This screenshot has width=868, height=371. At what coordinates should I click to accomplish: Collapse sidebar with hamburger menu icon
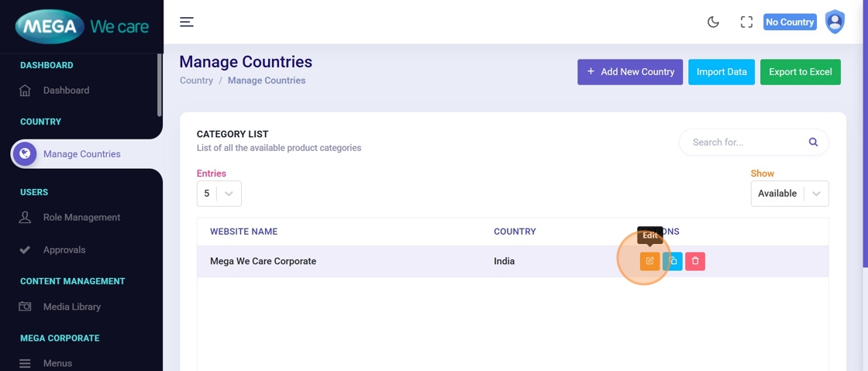click(x=187, y=22)
